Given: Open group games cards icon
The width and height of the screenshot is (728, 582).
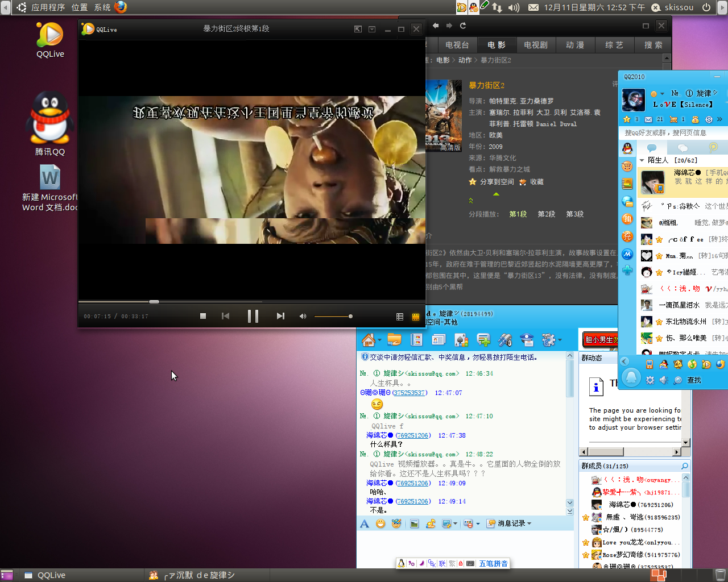Looking at the screenshot, I should tap(461, 340).
